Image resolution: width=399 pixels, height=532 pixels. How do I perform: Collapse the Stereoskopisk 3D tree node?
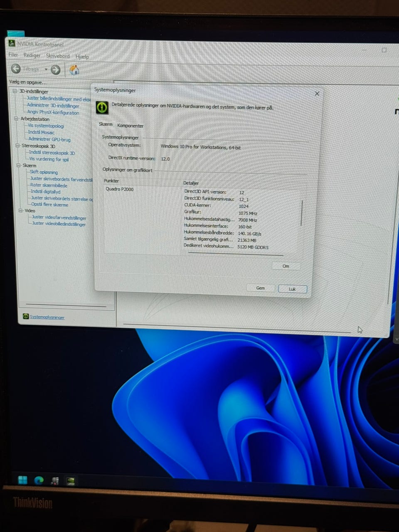click(18, 145)
